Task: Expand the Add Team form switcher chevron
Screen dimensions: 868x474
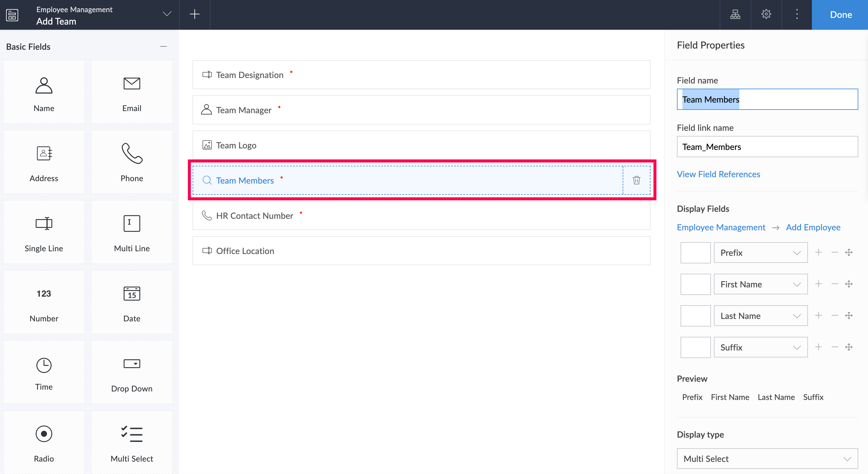Action: pos(167,14)
